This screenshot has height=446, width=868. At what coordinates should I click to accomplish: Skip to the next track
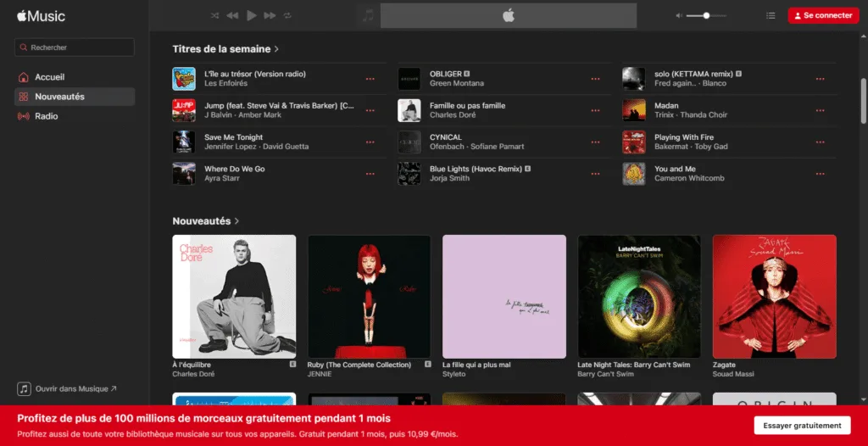(270, 15)
